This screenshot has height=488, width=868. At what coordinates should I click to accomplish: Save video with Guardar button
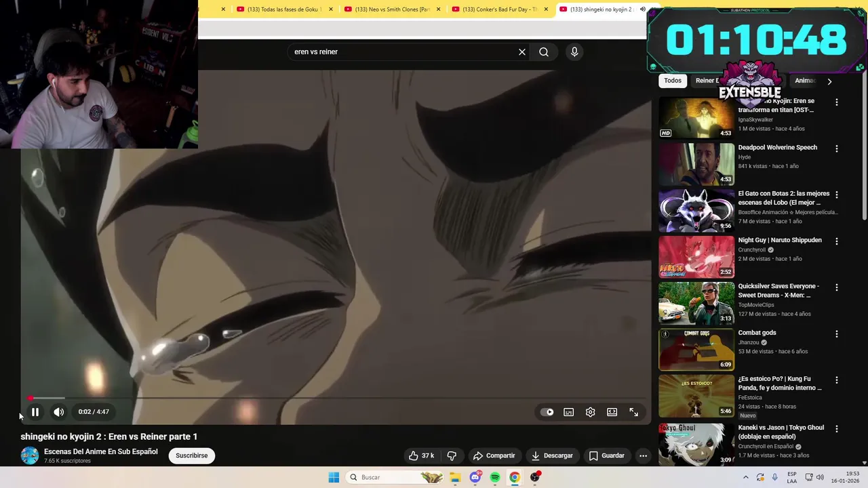pos(607,455)
